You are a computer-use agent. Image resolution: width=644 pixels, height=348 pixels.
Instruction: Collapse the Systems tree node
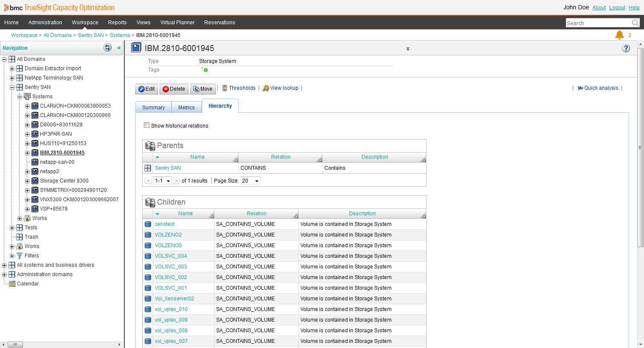coord(20,97)
